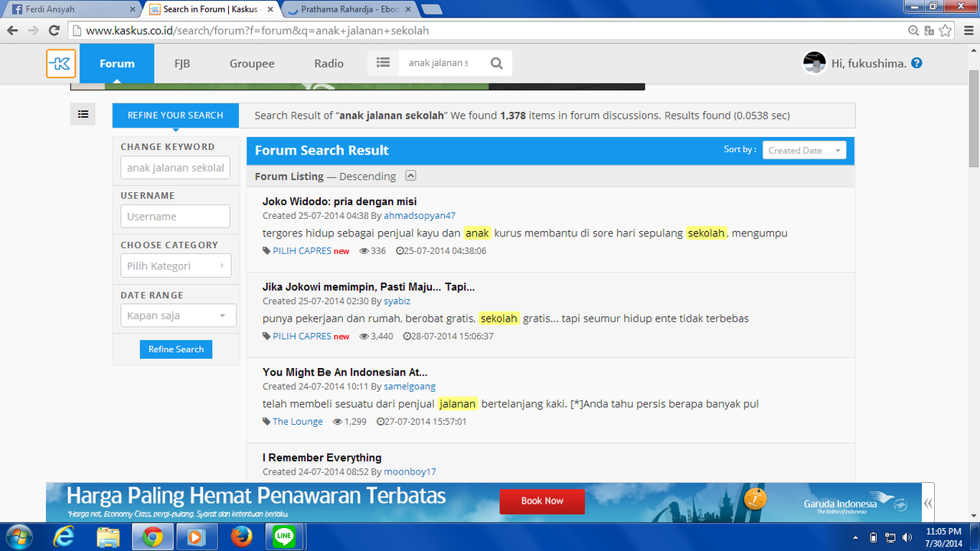Click the eye views icon beside 3,440
Screen dimensions: 980x551
coord(364,336)
